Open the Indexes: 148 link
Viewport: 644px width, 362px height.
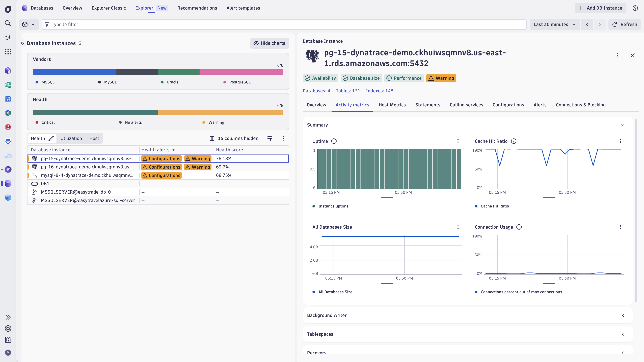click(379, 91)
